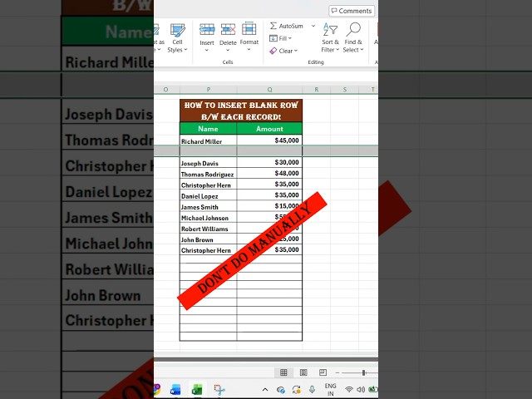532x399 pixels.
Task: Expand the Sort & Filter dropdown arrow
Action: [337, 50]
